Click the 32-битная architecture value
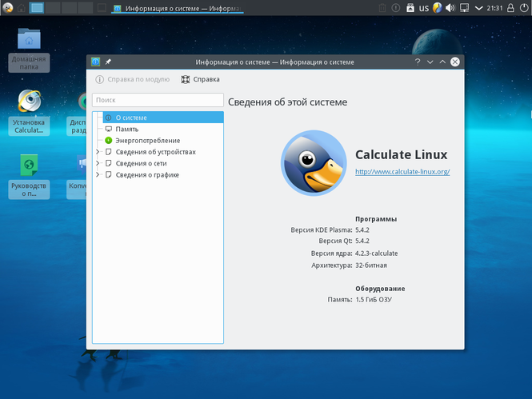Image resolution: width=532 pixels, height=399 pixels. 371,265
